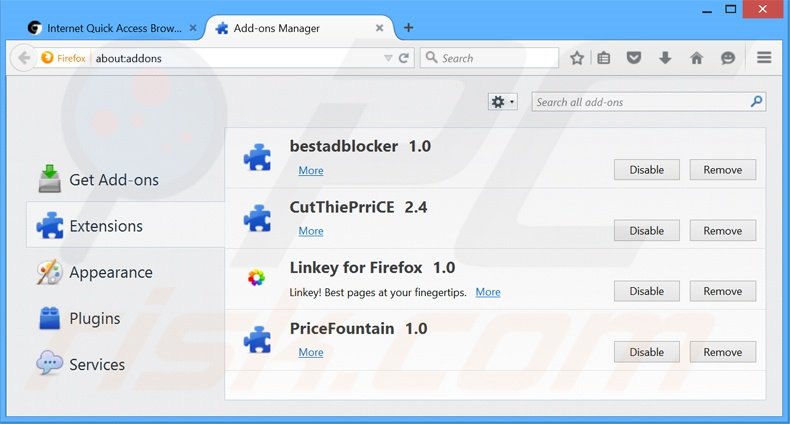790x424 pixels.
Task: Click the bestadblocker puzzle icon
Action: 257,158
